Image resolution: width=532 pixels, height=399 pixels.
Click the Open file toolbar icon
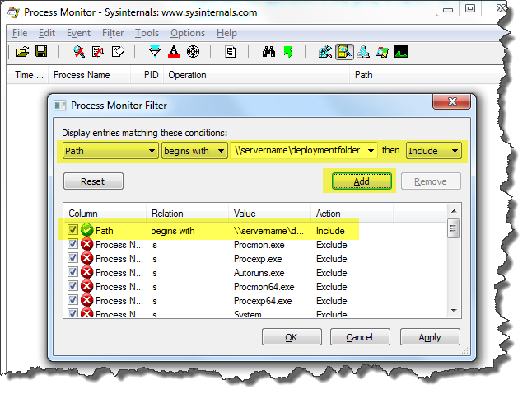(x=23, y=52)
